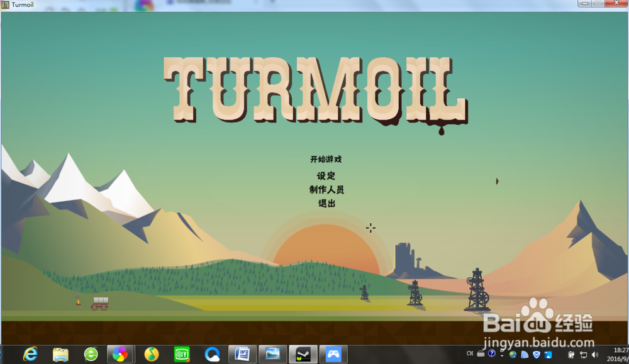Click the Turmoil window title icon
This screenshot has width=629, height=364.
coord(5,4)
